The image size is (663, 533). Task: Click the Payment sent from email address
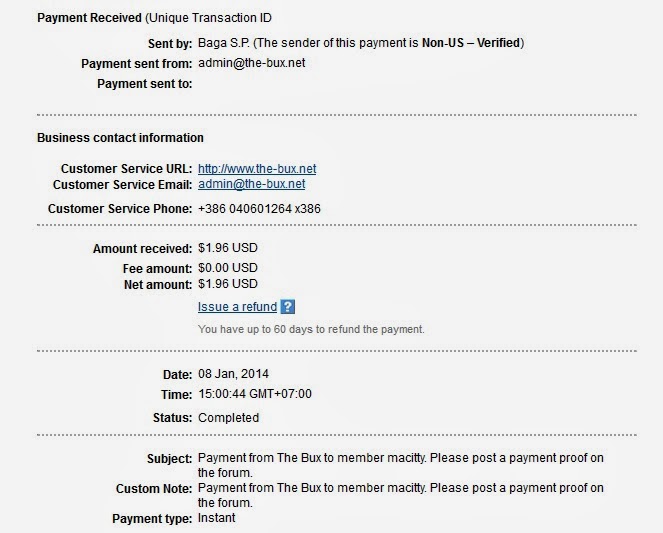[x=252, y=64]
